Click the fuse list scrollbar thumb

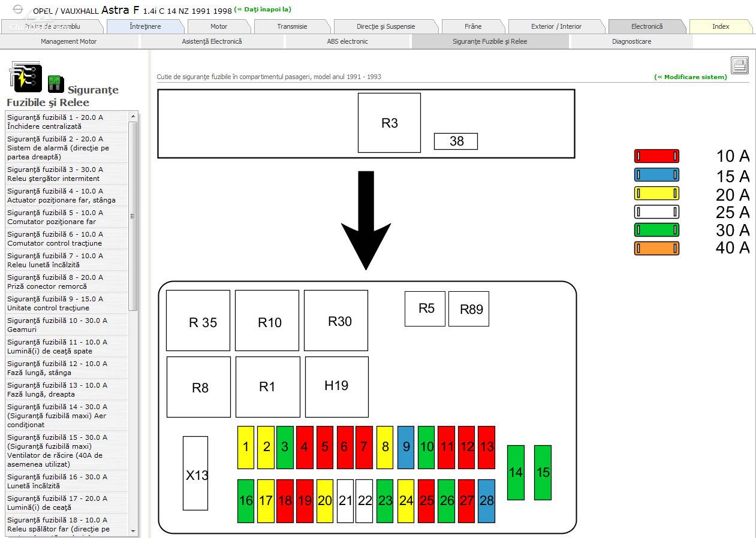pos(133,216)
